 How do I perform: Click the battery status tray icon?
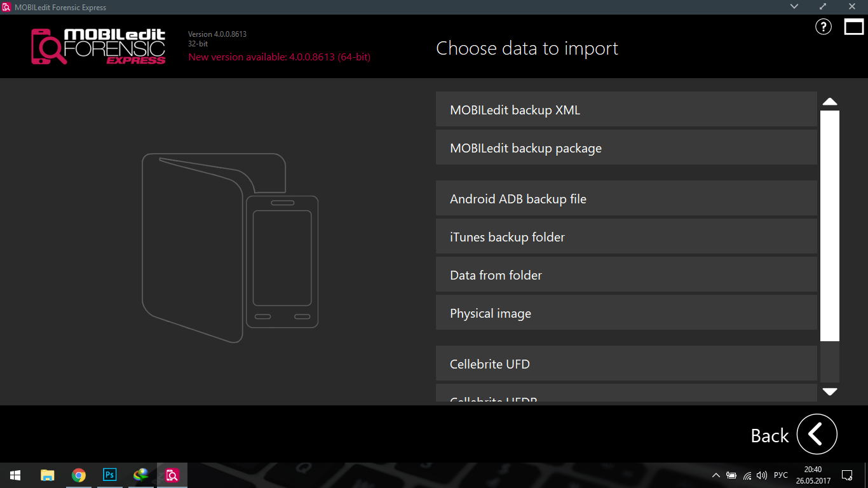[731, 475]
